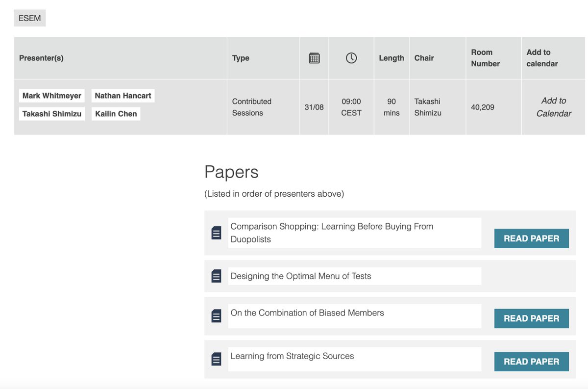Click the clock icon column header

click(x=351, y=58)
